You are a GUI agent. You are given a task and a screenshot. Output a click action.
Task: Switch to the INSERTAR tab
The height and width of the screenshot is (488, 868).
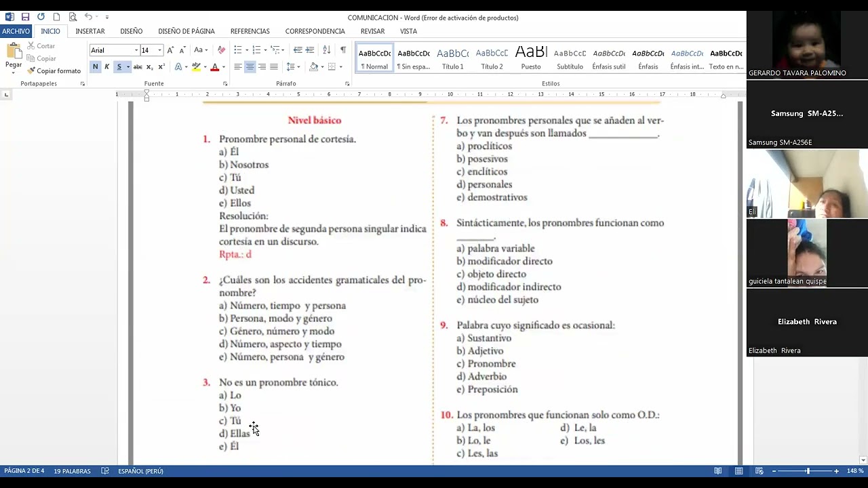coord(90,31)
